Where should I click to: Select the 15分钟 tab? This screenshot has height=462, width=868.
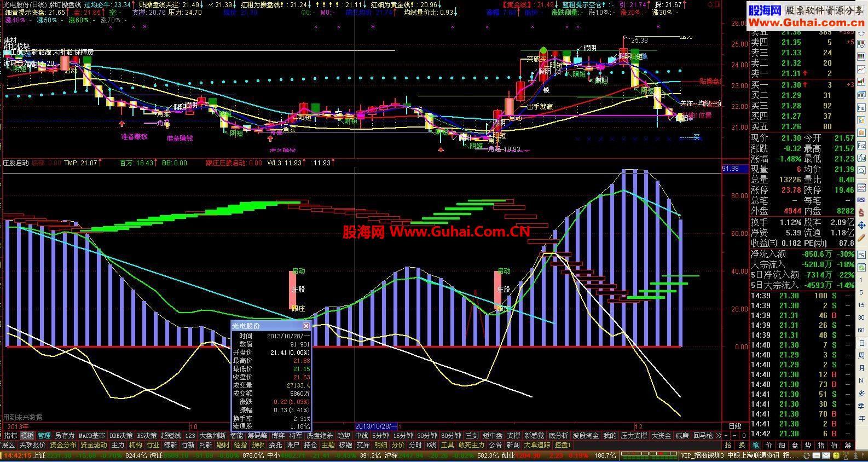(x=403, y=436)
